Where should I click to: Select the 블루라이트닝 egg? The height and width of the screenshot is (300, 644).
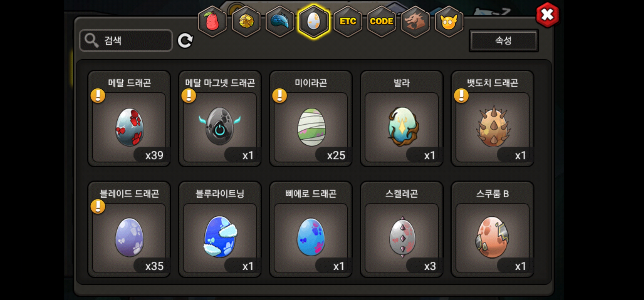pyautogui.click(x=220, y=229)
